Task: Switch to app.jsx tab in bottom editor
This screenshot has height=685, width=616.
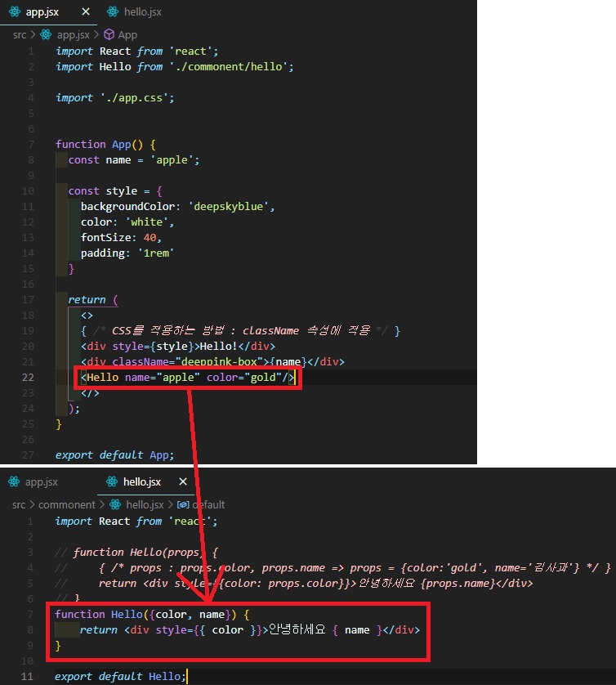Action: pos(41,481)
